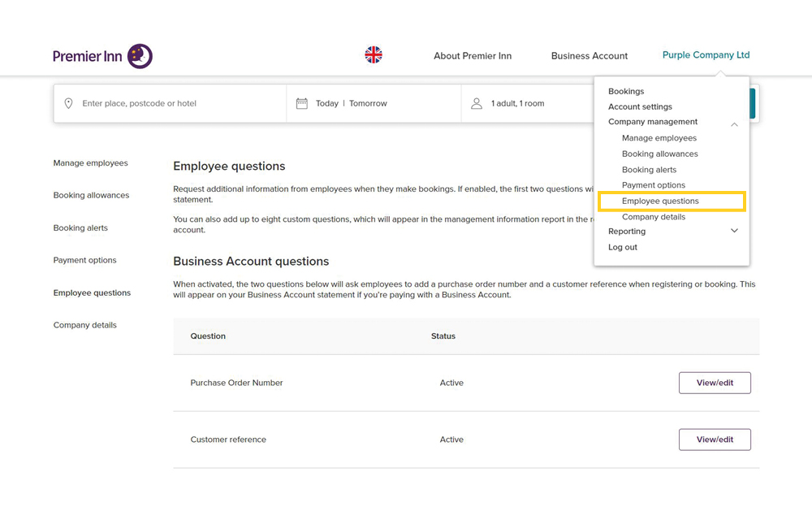This screenshot has width=812, height=520.
Task: Open Business Account in header
Action: [590, 56]
